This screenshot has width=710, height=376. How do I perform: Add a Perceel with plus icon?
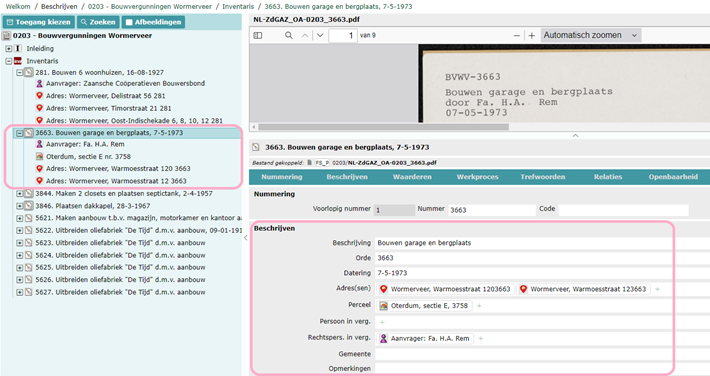(x=479, y=306)
